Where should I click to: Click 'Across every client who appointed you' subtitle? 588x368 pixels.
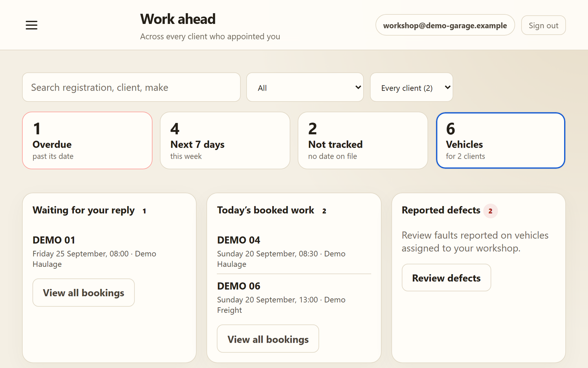tap(210, 36)
